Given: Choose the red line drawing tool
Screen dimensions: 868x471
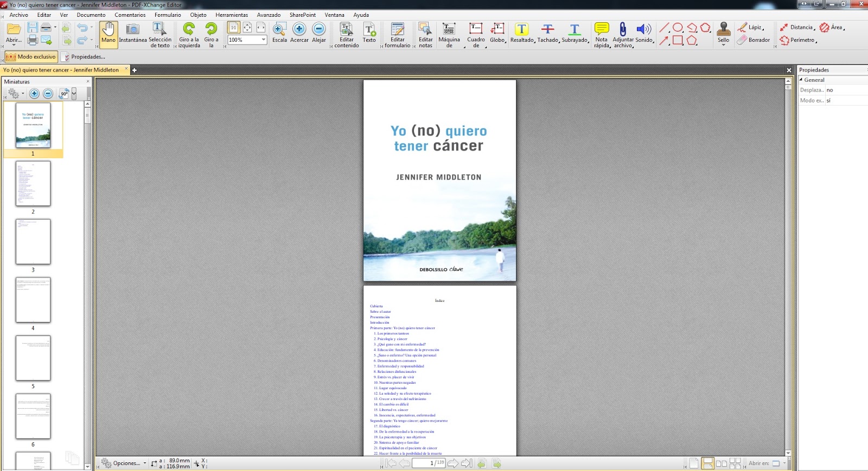Looking at the screenshot, I should (664, 28).
